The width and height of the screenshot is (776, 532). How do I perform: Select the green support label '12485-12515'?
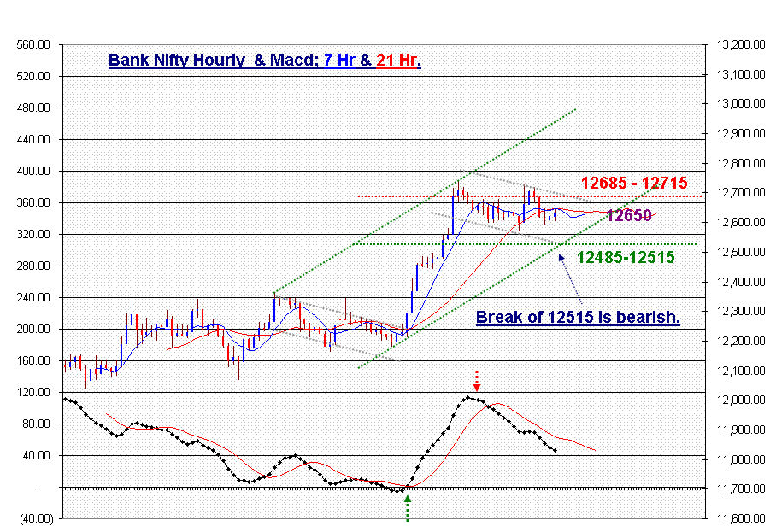[x=626, y=257]
